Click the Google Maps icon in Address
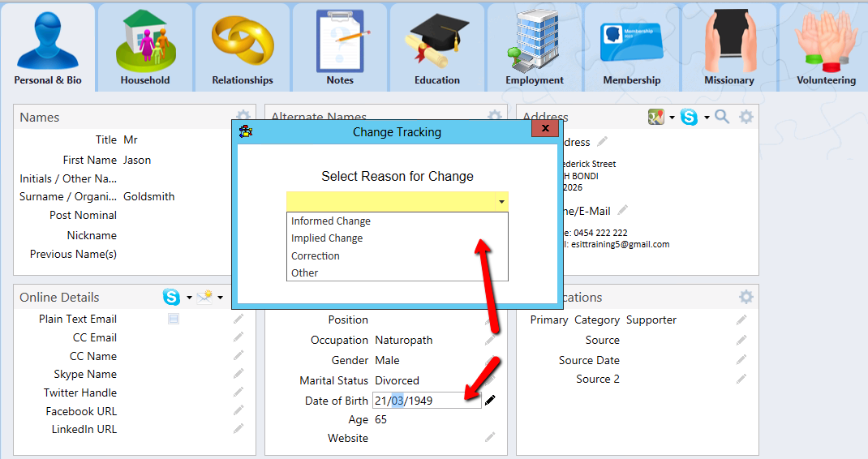 (655, 118)
